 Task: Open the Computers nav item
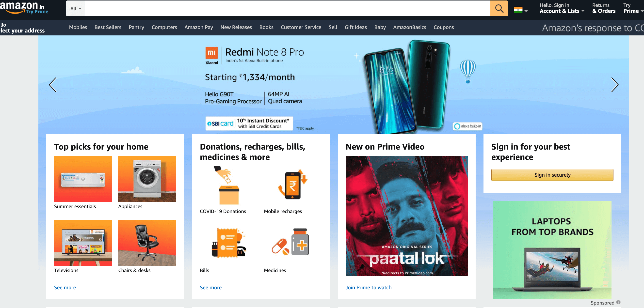(164, 27)
